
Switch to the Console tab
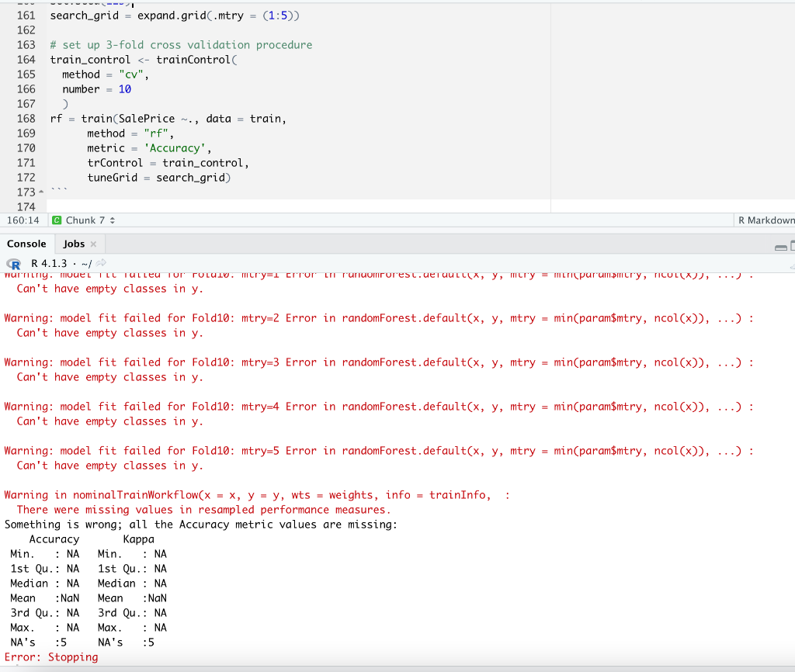[26, 244]
